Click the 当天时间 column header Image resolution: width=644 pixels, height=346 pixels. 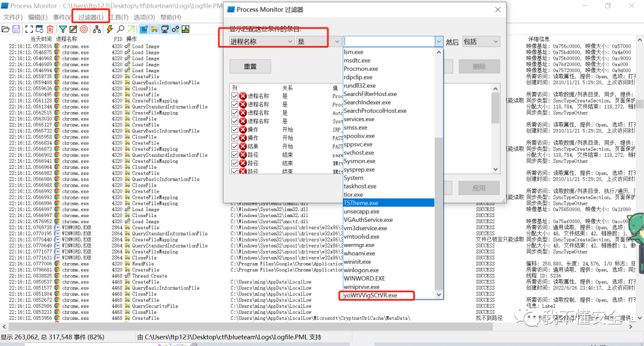[x=41, y=39]
